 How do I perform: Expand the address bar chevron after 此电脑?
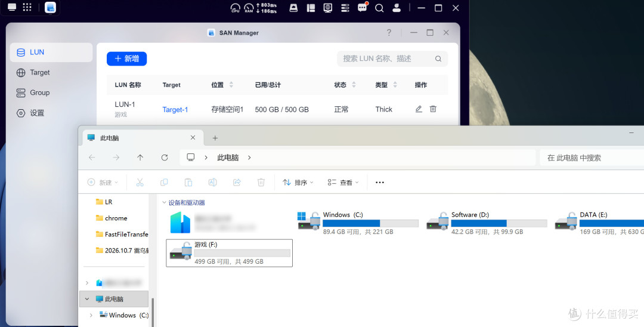[249, 158]
